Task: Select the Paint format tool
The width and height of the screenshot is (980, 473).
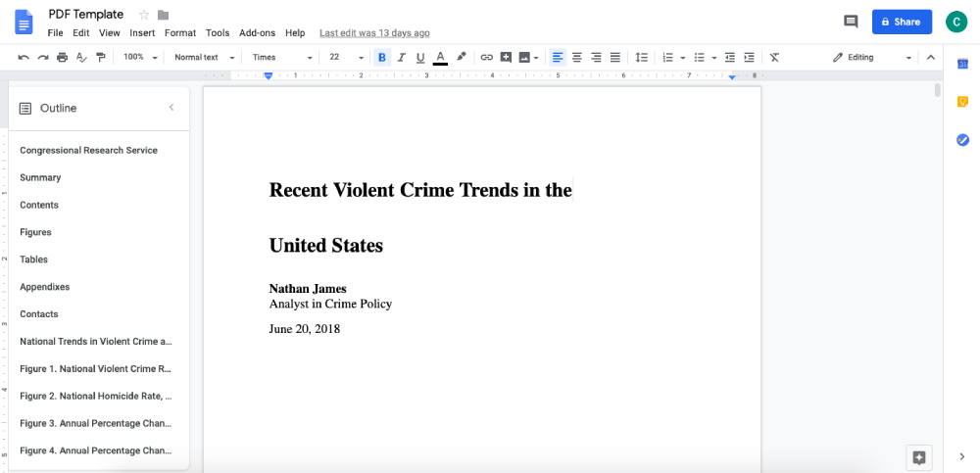Action: pos(101,58)
